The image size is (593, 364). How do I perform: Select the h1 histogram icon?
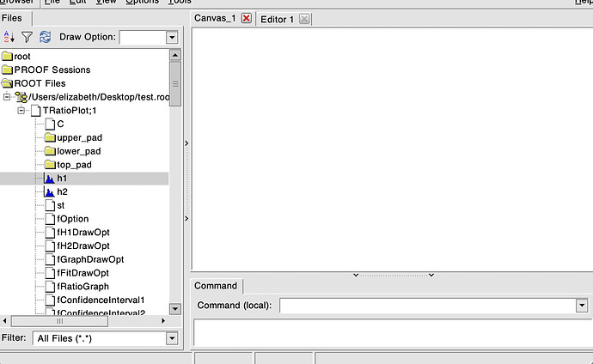coord(49,178)
